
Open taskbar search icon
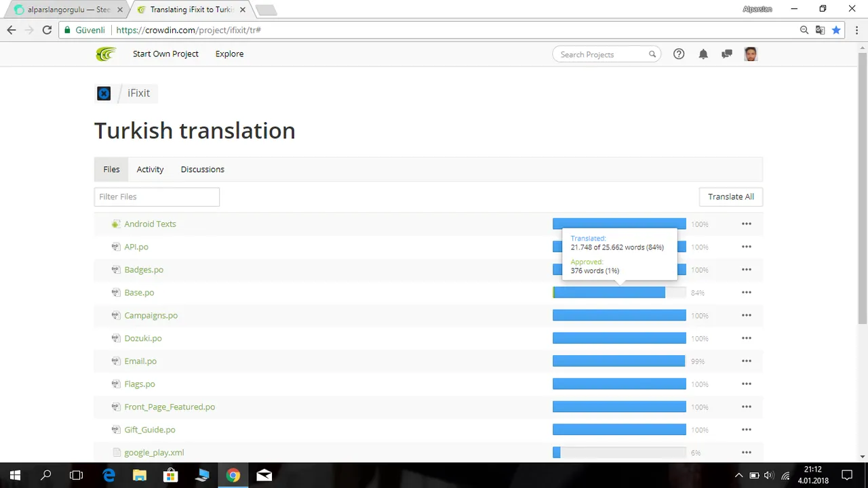pos(45,475)
